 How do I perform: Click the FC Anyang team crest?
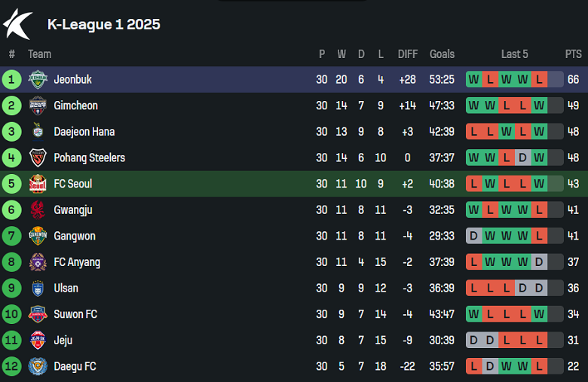tap(38, 262)
